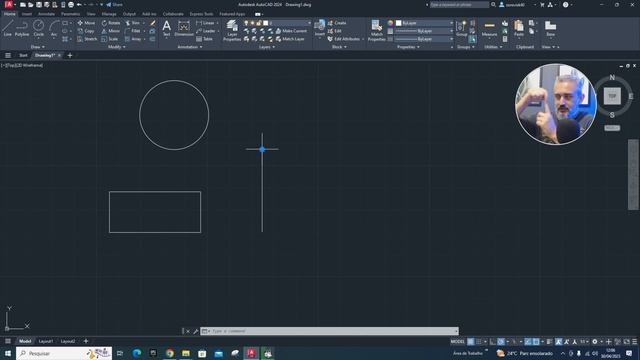Viewport: 640px width, 360px height.
Task: Click the Group objects tool
Action: pos(462,28)
